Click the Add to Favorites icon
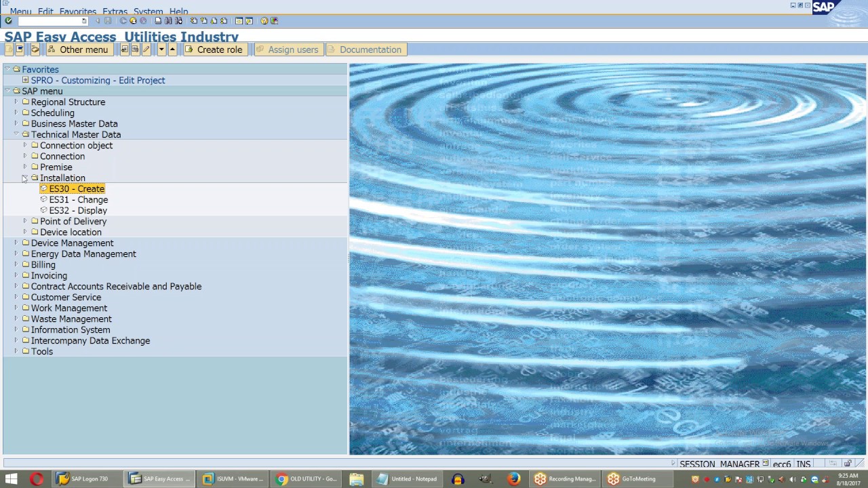 click(125, 49)
